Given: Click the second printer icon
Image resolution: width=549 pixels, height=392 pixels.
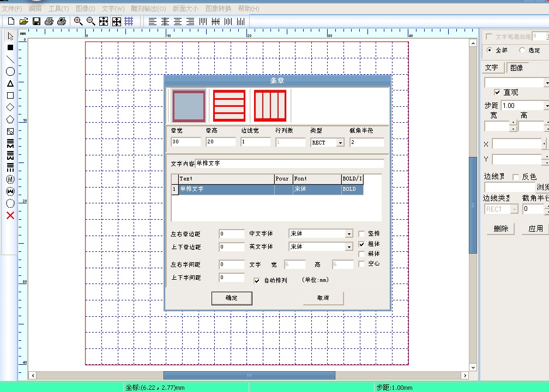Looking at the screenshot, I should [x=62, y=22].
